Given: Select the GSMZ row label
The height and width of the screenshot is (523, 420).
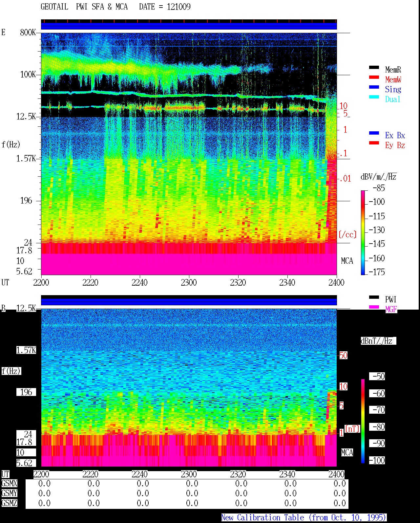Looking at the screenshot, I should 9,503.
